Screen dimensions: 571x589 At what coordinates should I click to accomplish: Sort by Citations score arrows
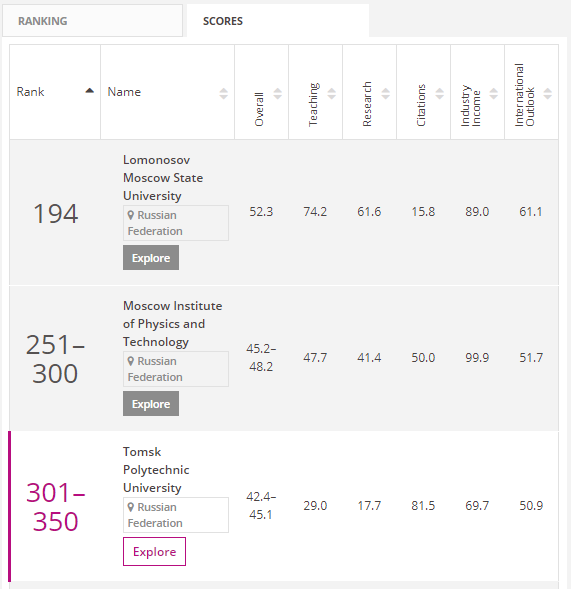(440, 94)
